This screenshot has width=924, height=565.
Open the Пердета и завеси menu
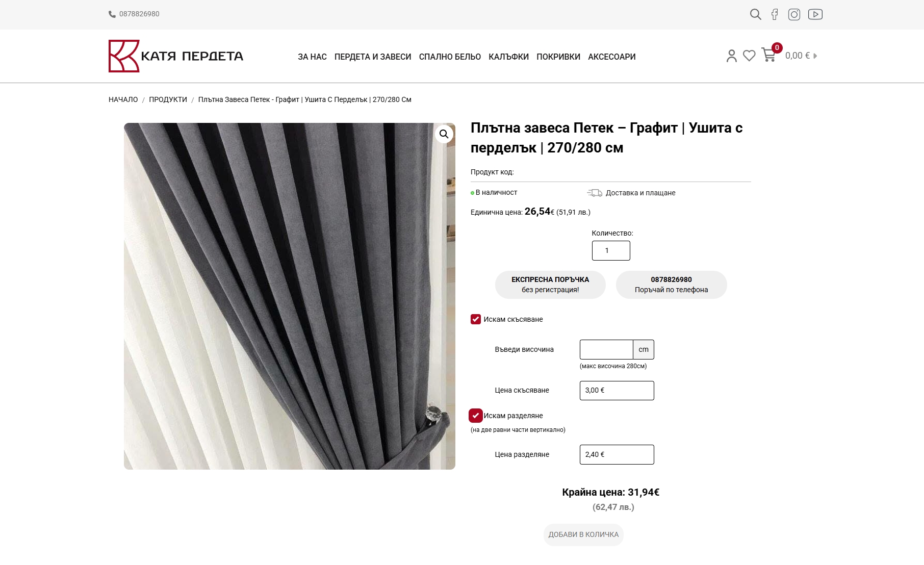click(x=373, y=57)
